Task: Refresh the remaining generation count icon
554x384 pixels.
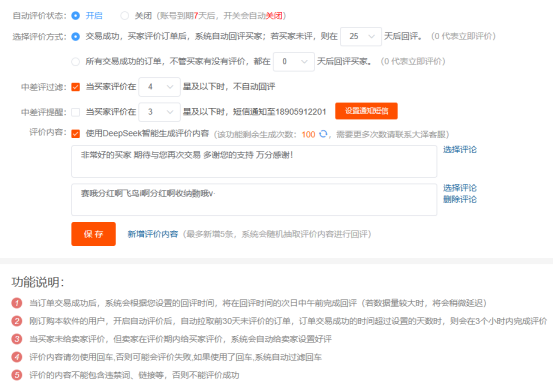Action: [323, 134]
